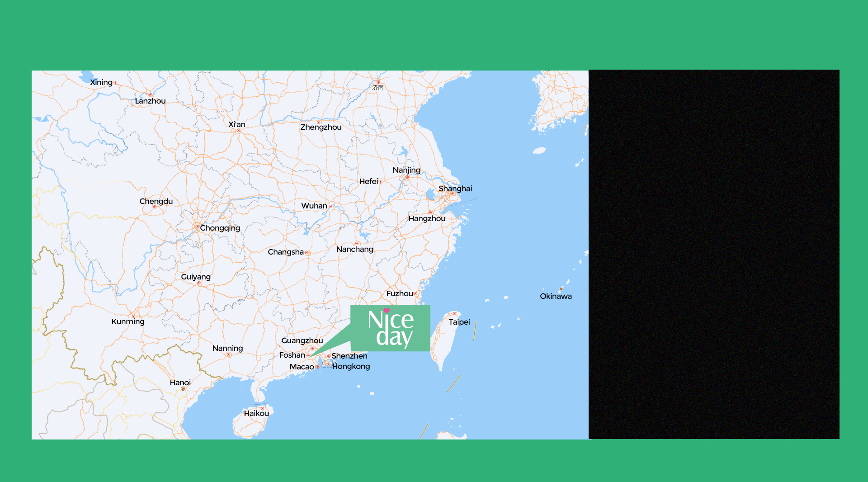Image resolution: width=868 pixels, height=482 pixels.
Task: Click the pink heart in Nice day logo
Action: coord(387,311)
